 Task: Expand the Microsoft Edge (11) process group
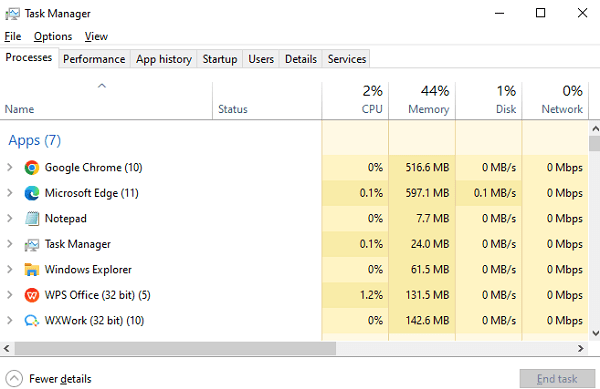click(10, 193)
